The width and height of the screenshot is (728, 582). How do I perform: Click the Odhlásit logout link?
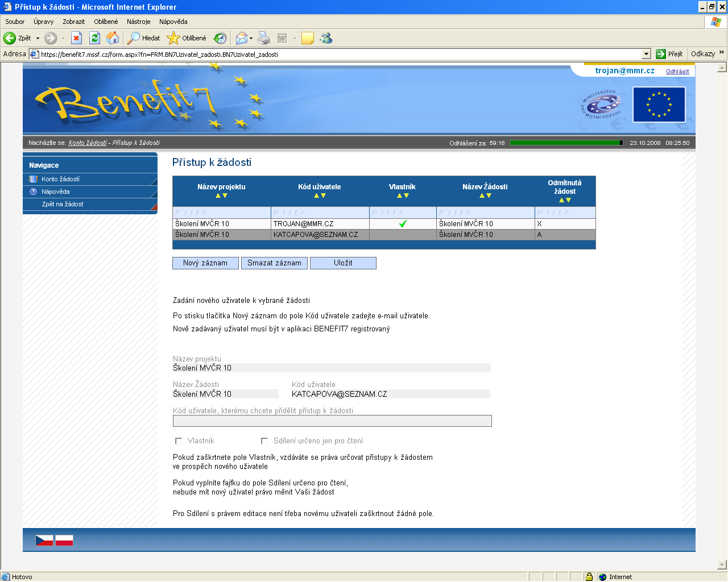click(x=677, y=72)
